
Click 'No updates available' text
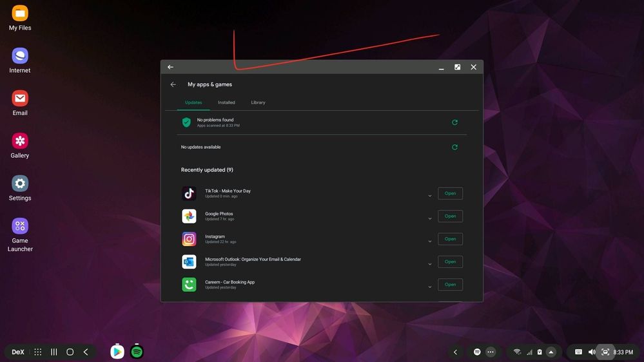[201, 147]
